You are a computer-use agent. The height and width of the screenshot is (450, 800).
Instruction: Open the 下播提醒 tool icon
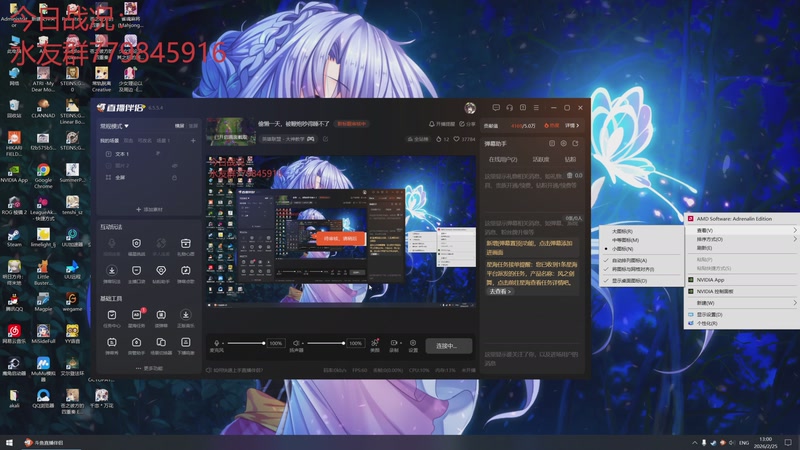(185, 342)
